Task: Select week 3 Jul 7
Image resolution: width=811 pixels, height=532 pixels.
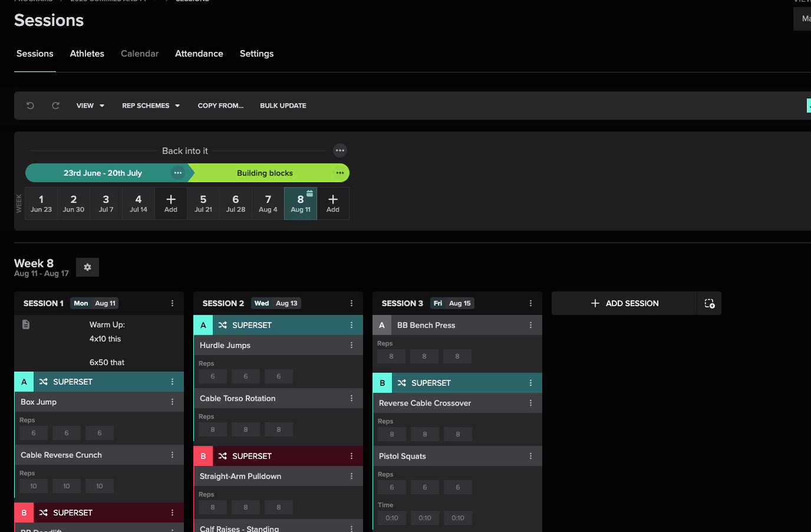Action: coord(106,203)
